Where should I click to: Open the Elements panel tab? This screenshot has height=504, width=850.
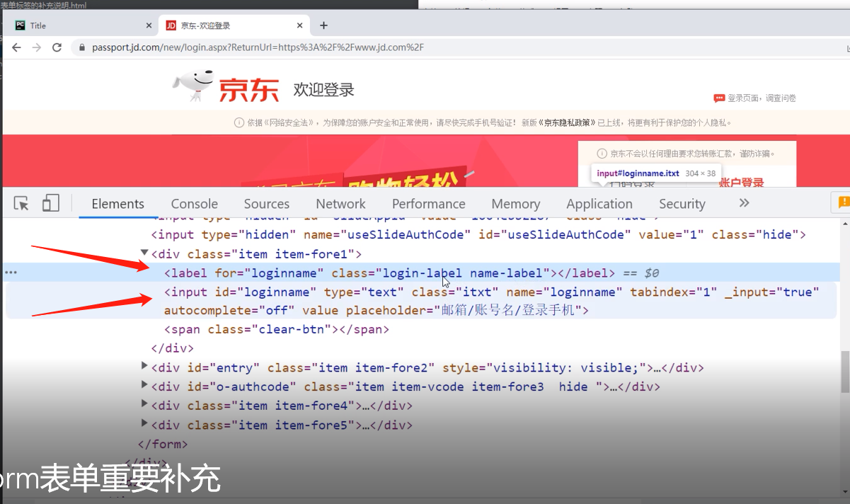pyautogui.click(x=117, y=204)
